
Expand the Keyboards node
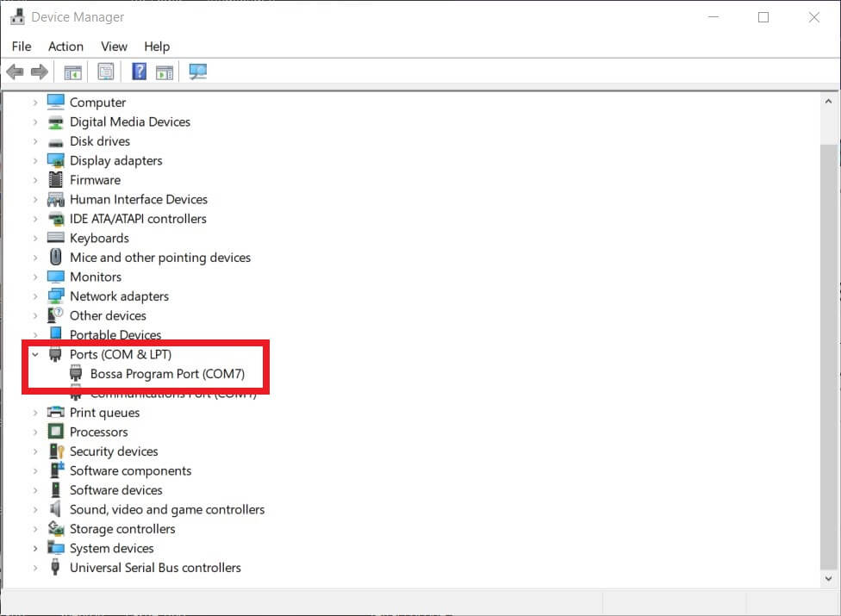tap(35, 238)
